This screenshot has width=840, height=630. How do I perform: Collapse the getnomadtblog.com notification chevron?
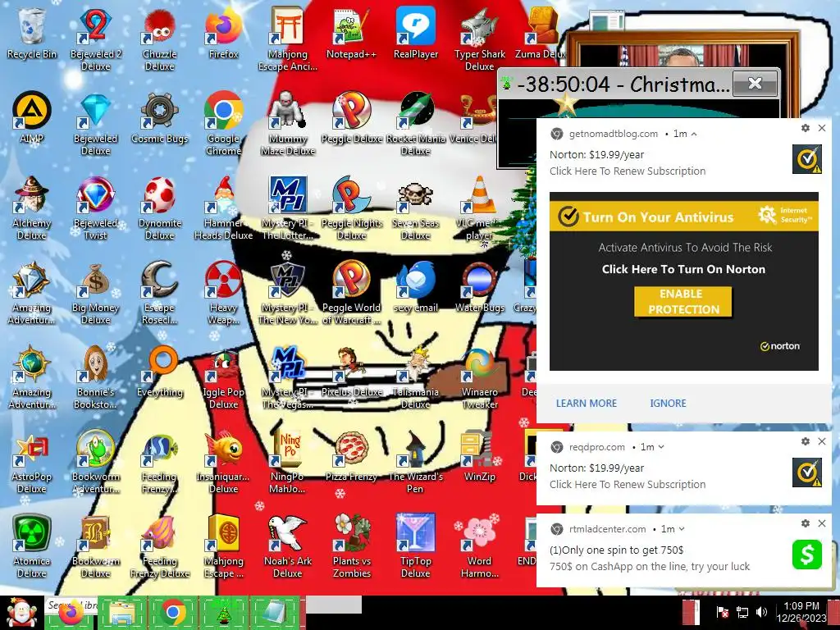coord(694,134)
